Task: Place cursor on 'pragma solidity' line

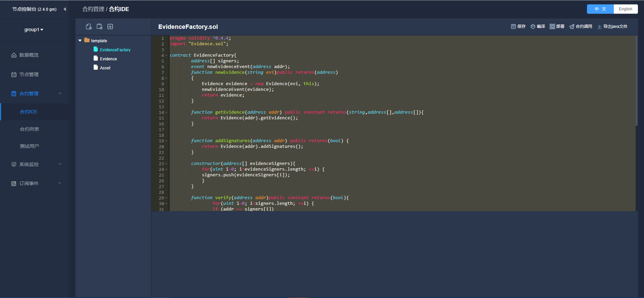Action: 200,38
